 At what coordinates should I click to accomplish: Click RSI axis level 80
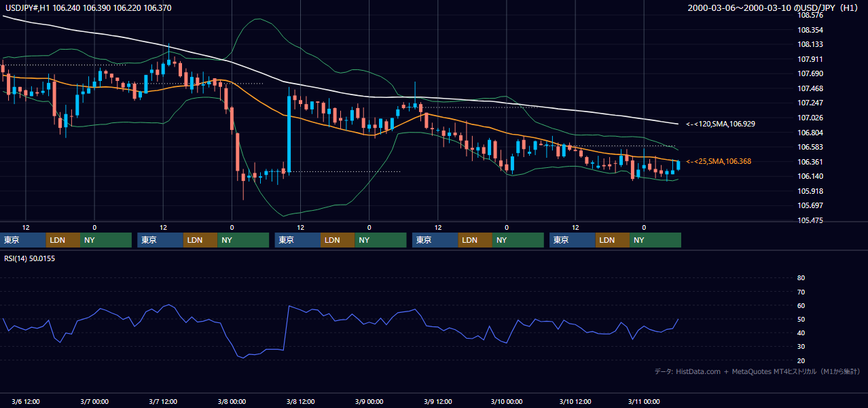pyautogui.click(x=801, y=278)
